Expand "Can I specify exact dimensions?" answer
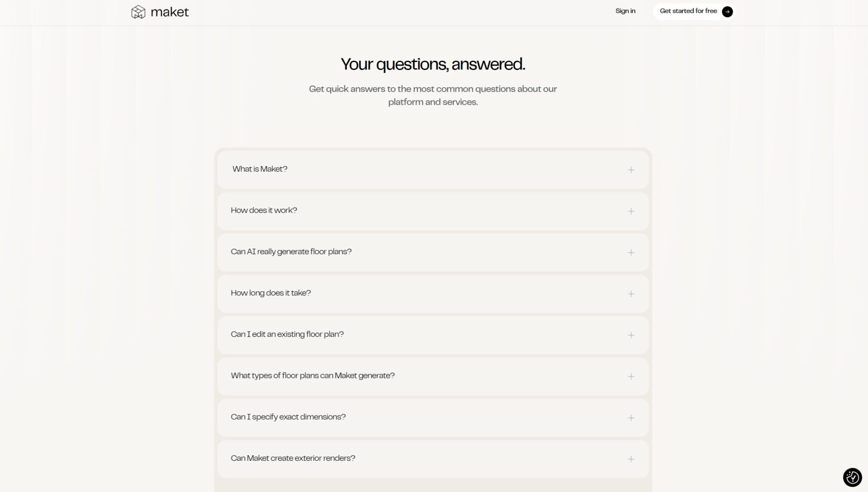Image resolution: width=868 pixels, height=492 pixels. 288,417
